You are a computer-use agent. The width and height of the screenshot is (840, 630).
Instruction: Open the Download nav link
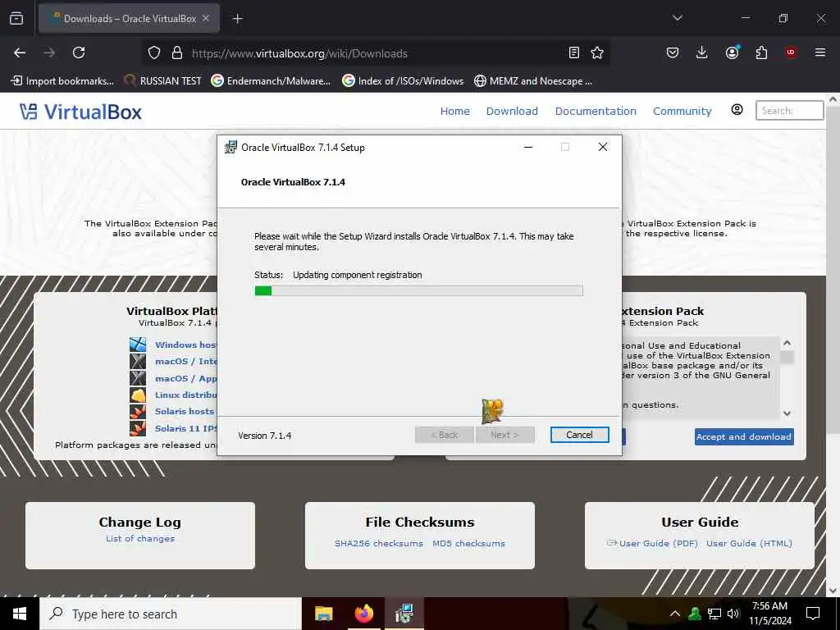pyautogui.click(x=512, y=111)
